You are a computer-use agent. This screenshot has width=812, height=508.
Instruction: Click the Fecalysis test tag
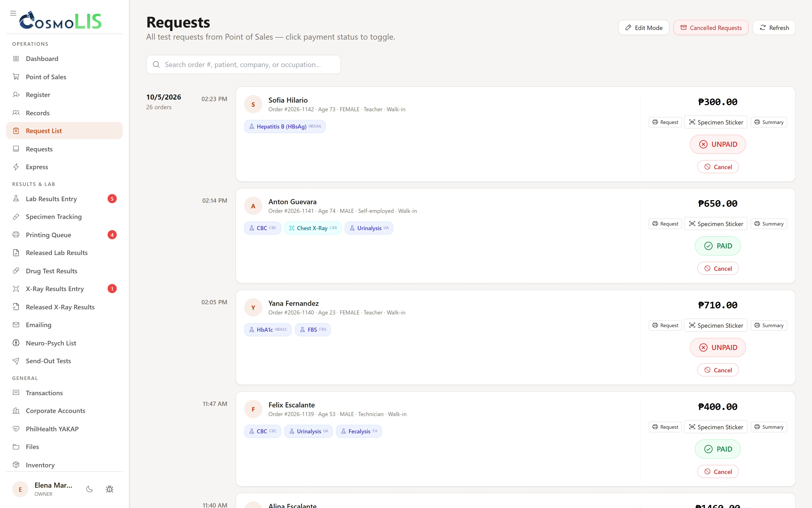(x=359, y=431)
